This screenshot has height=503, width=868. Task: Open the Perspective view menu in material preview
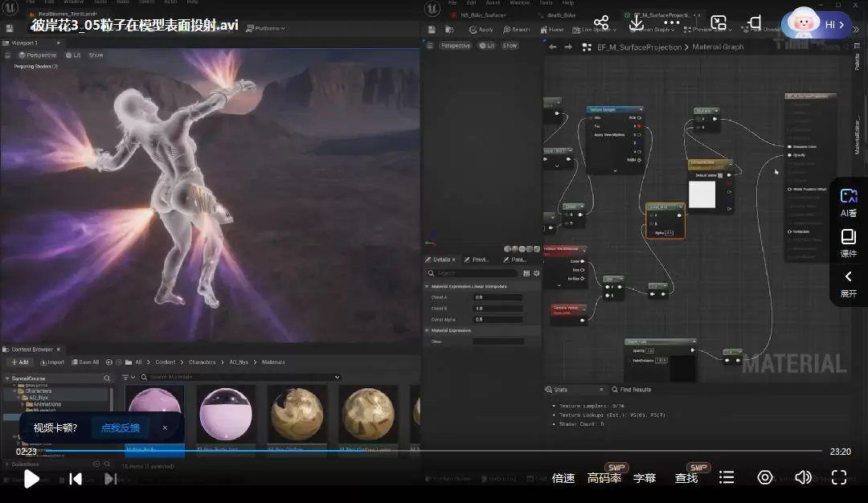(x=456, y=46)
